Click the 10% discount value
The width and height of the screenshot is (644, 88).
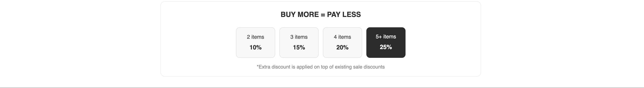pos(256,47)
